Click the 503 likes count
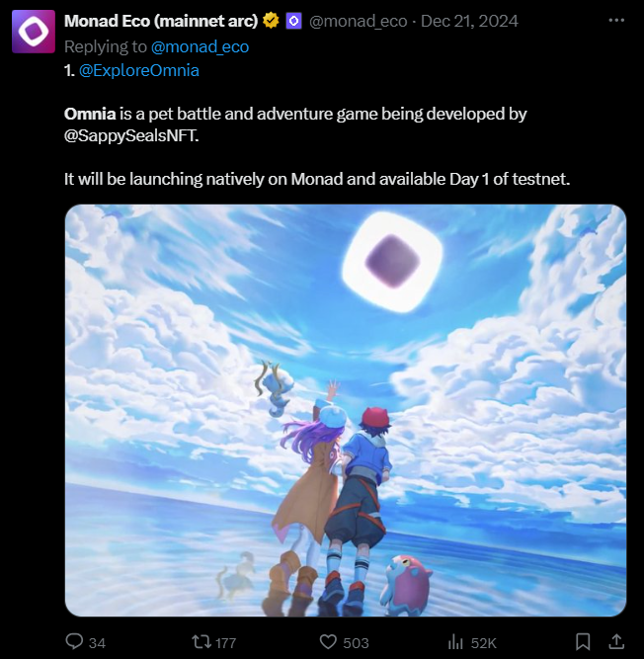Screen dimensions: 644x659 (356, 643)
